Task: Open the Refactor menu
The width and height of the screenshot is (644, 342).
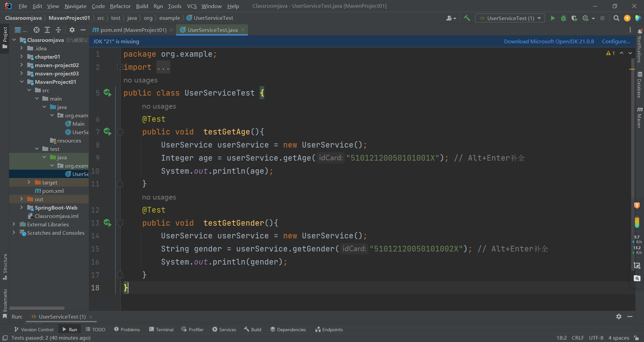Action: point(120,6)
